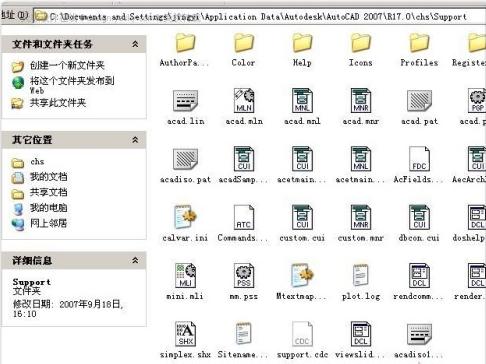The image size is (486, 364).
Task: Collapse the 详细信息 panel
Action: pos(135,260)
